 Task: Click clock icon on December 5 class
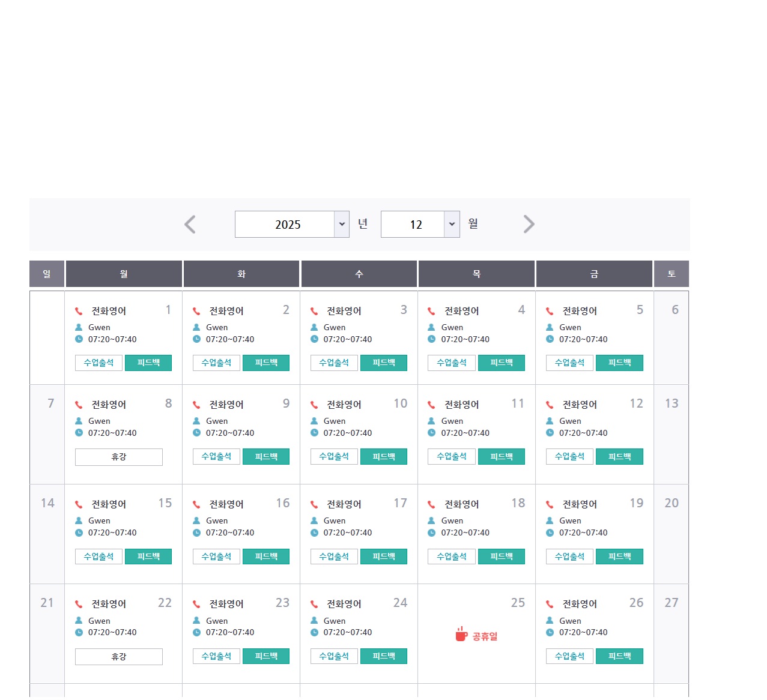pyautogui.click(x=550, y=339)
